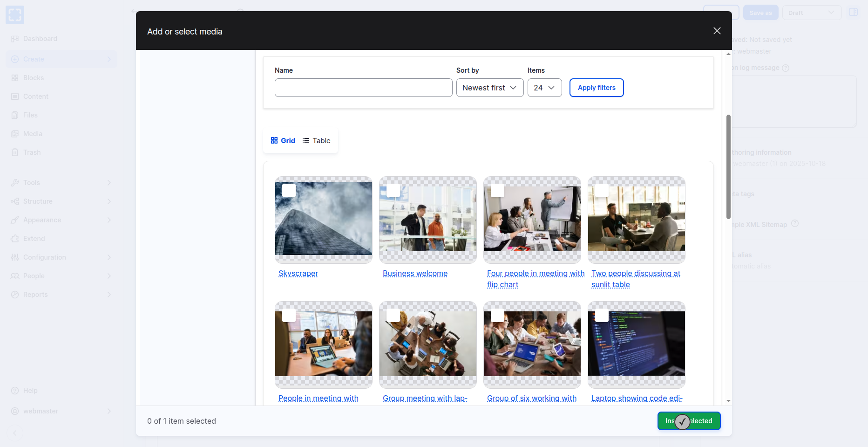The height and width of the screenshot is (447, 868).
Task: Click the Tools wrench icon
Action: [x=15, y=183]
